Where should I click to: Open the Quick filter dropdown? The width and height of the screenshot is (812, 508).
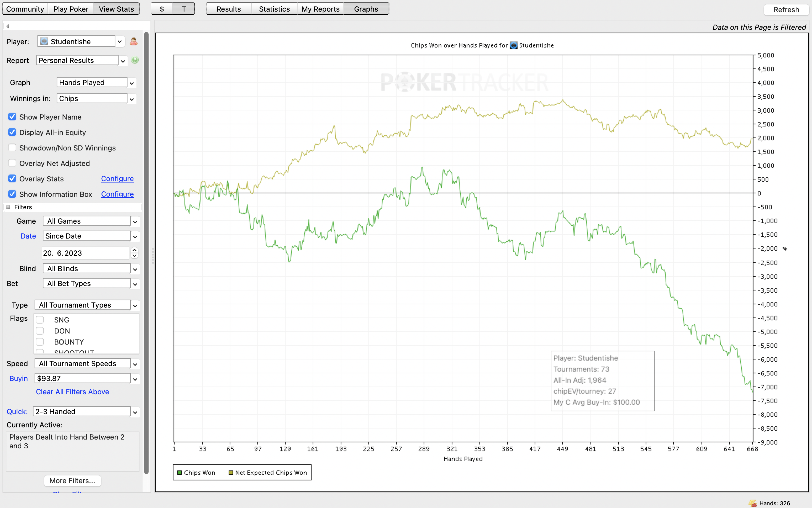point(135,412)
